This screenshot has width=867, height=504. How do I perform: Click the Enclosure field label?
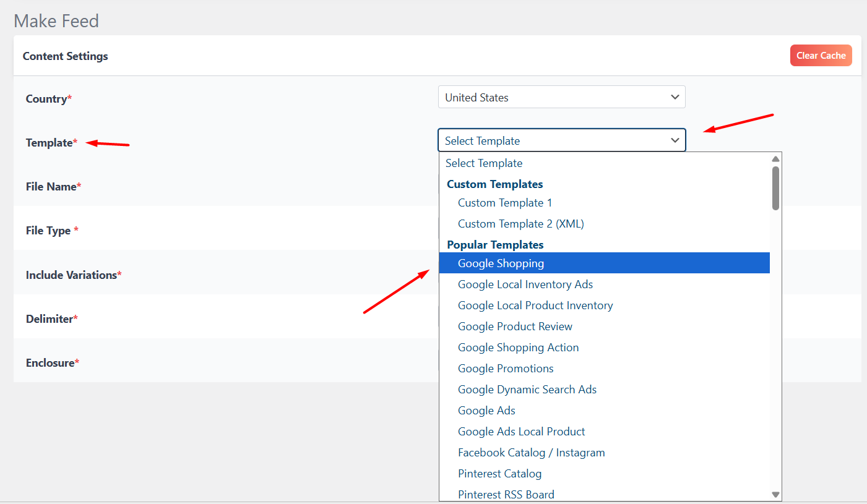tap(53, 363)
